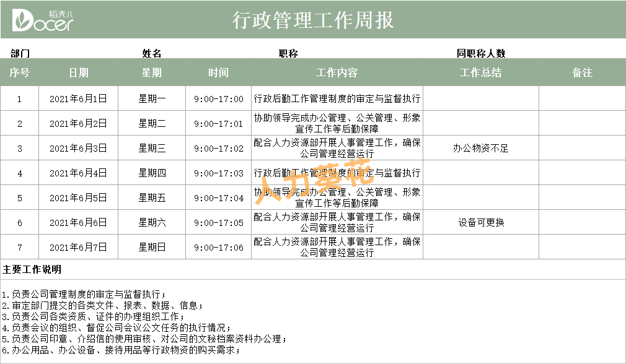Click the 星期五 weekday cell

[151, 198]
